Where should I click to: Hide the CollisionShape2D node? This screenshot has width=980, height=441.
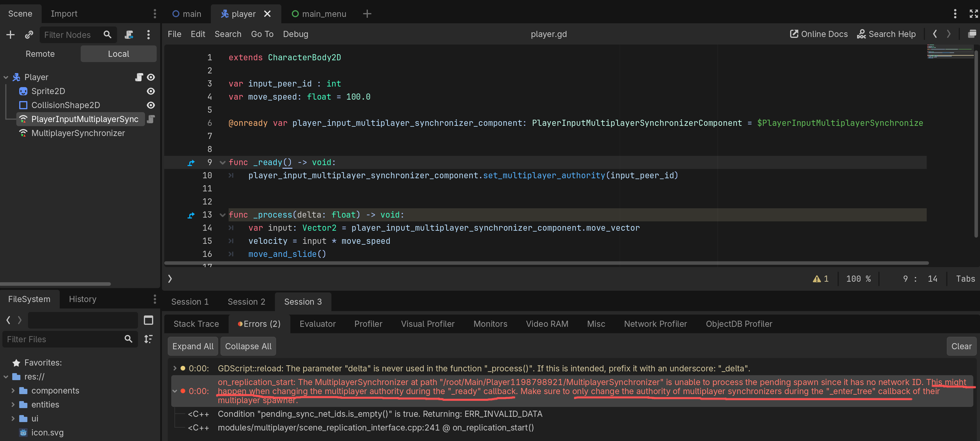point(151,105)
